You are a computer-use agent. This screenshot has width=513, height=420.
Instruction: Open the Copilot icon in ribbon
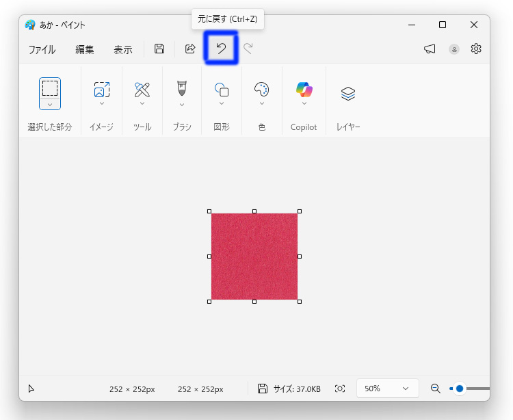304,89
